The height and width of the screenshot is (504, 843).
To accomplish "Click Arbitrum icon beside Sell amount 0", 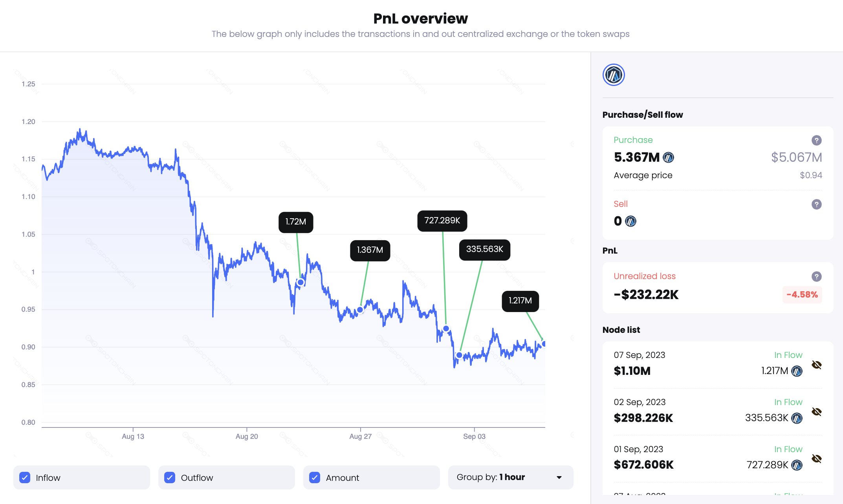I will 630,221.
